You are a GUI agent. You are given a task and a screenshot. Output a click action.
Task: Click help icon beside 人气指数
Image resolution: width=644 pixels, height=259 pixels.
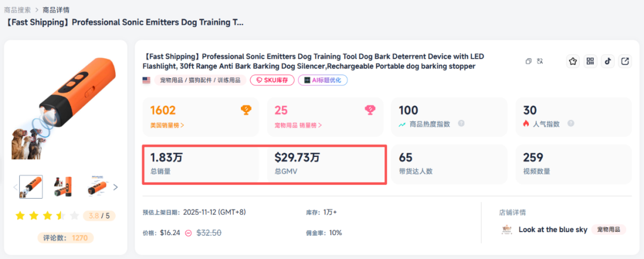click(571, 124)
